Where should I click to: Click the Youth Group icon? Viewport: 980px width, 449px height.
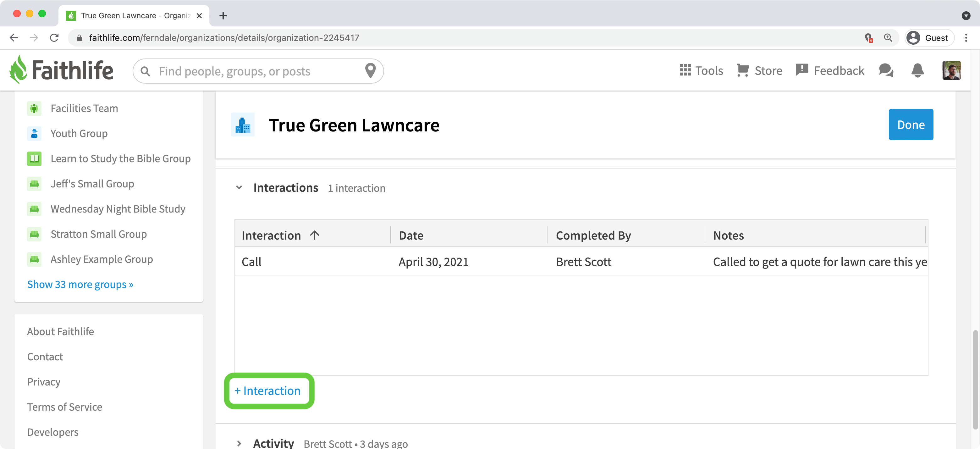pos(34,134)
